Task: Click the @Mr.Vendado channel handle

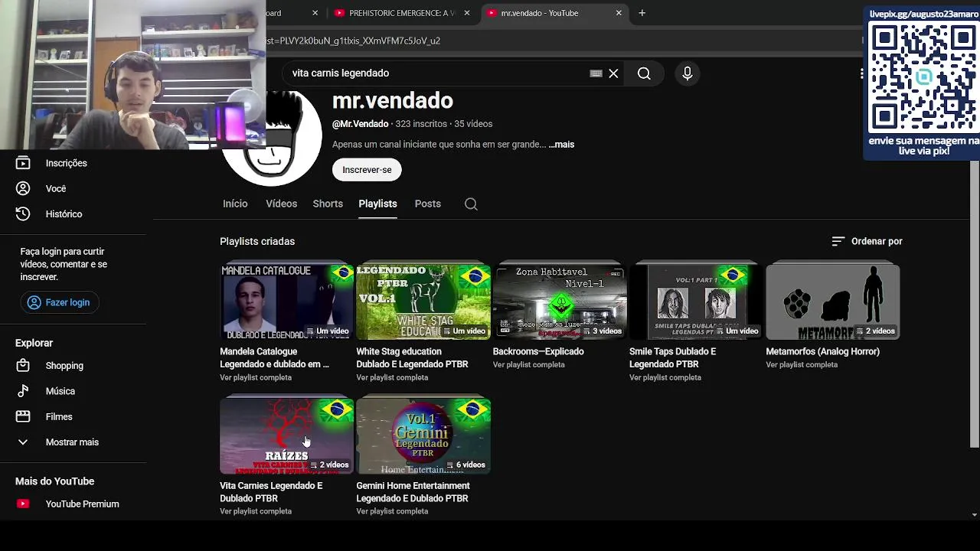Action: tap(360, 124)
